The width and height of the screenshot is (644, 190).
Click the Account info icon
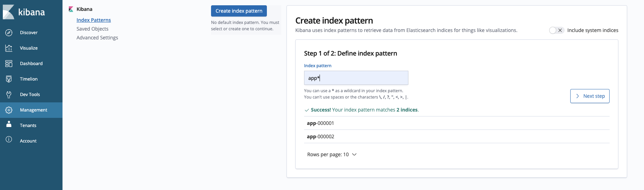pyautogui.click(x=9, y=140)
